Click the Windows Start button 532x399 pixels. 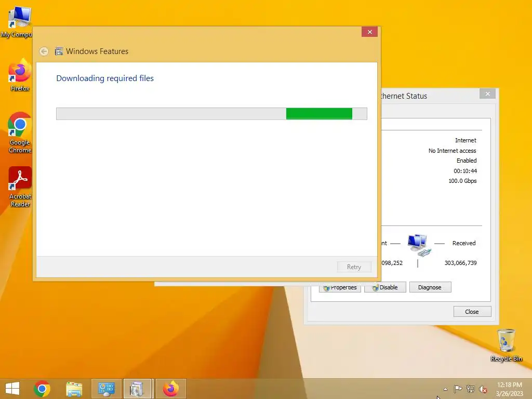click(x=12, y=389)
